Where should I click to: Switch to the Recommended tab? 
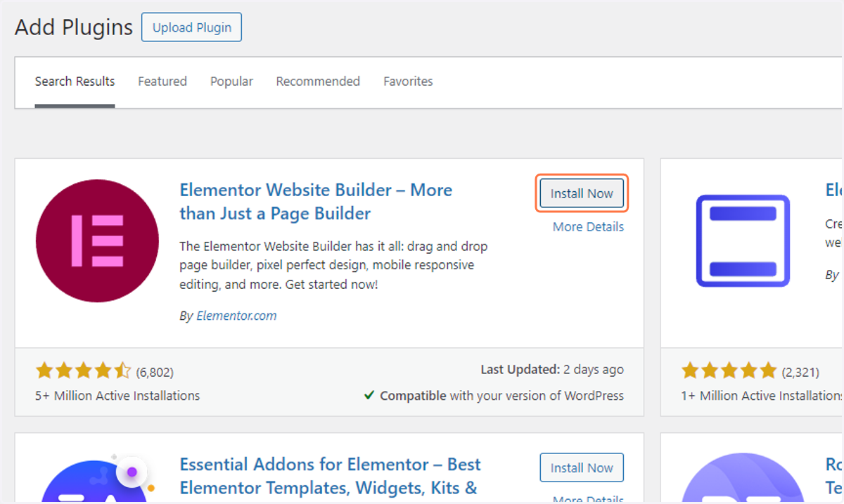pos(318,82)
